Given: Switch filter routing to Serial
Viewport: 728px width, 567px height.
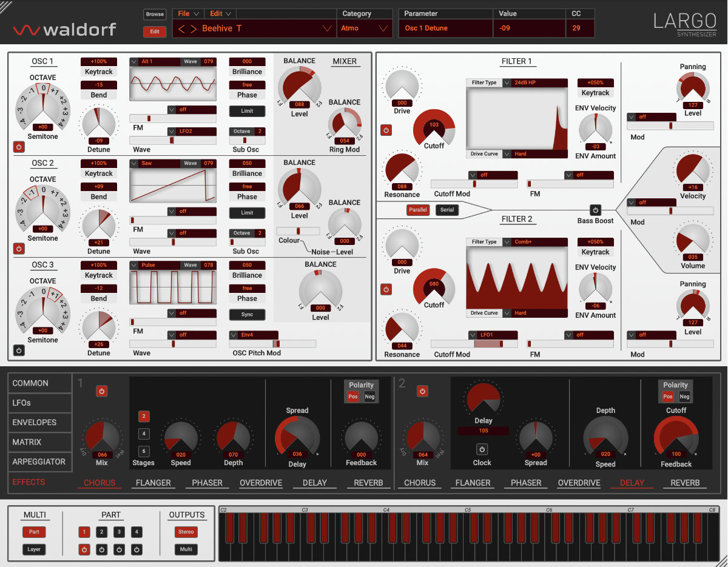Looking at the screenshot, I should 447,210.
